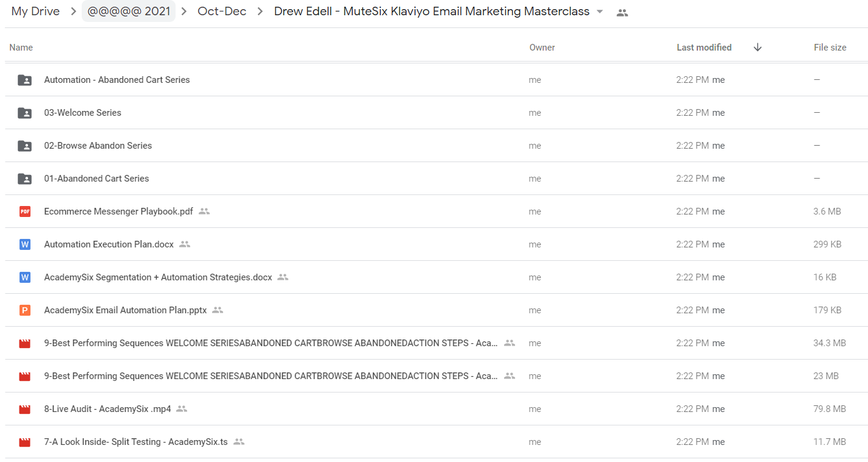The image size is (868, 462).
Task: Click shared icon next to Email Automation Plan.pptx
Action: [218, 310]
